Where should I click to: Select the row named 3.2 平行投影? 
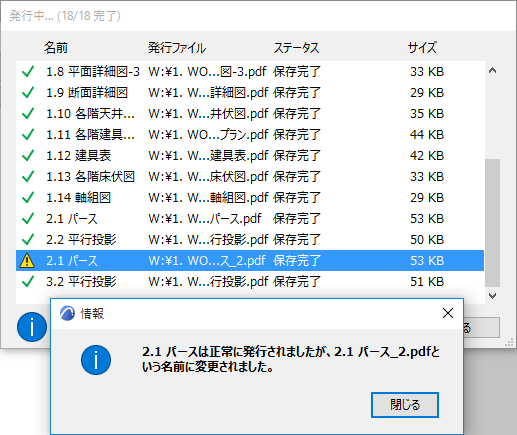tap(250, 281)
